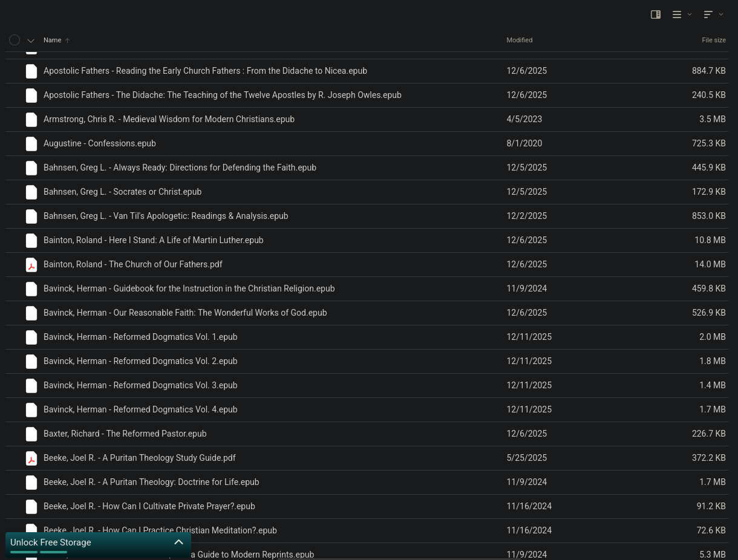This screenshot has height=560, width=738.
Task: Click file icon for Augustine Confessions
Action: pos(31,144)
